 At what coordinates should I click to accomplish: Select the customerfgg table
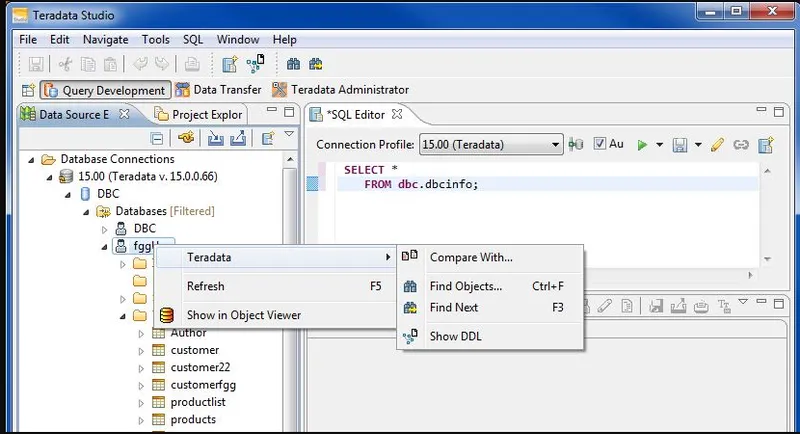tap(203, 385)
